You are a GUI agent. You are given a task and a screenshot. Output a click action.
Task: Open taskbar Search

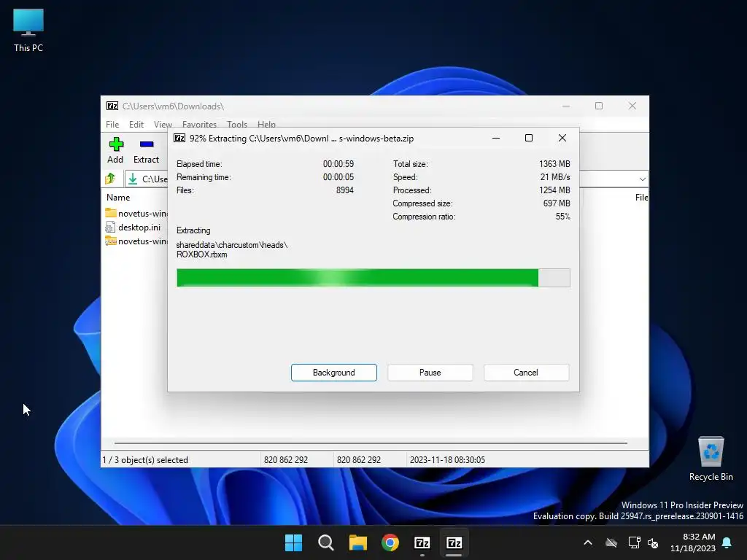pos(326,542)
